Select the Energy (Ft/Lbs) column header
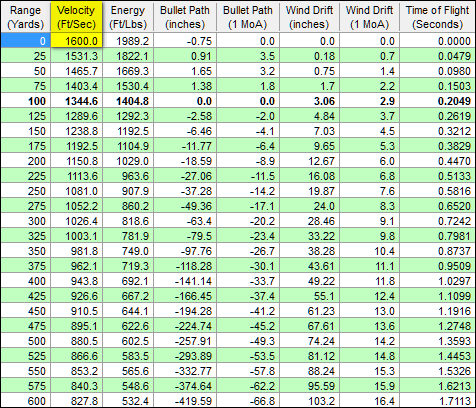 pos(128,17)
